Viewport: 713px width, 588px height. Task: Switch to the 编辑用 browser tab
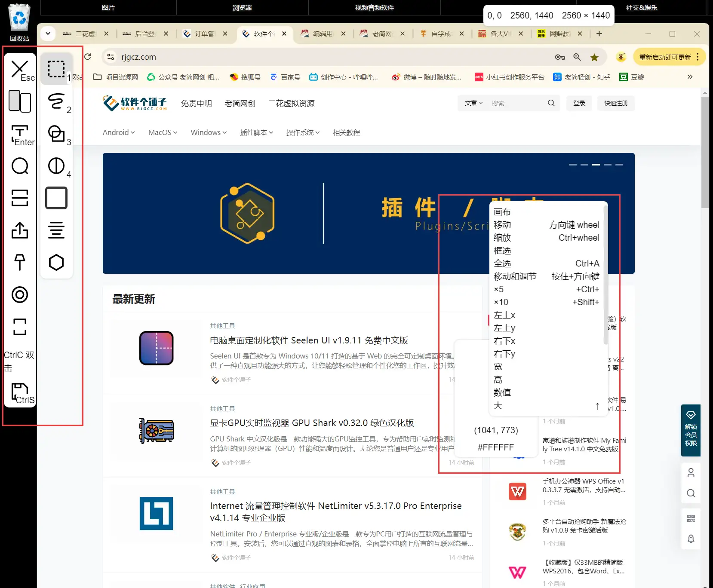pyautogui.click(x=323, y=34)
